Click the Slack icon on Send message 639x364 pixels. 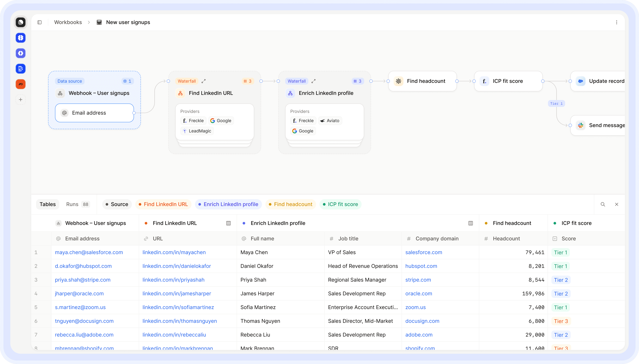pos(580,125)
